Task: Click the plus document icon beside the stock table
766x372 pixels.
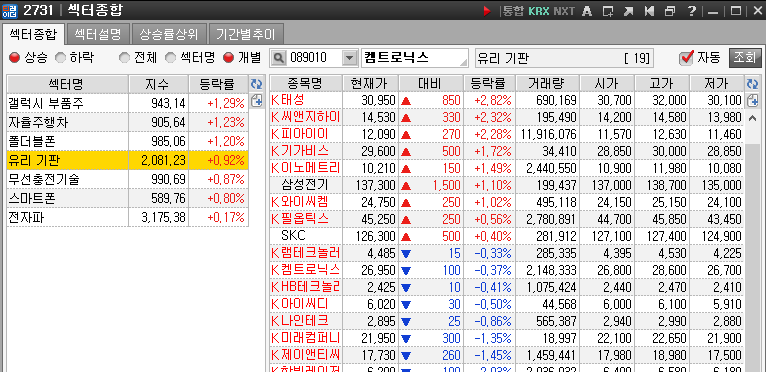Action: [x=752, y=101]
